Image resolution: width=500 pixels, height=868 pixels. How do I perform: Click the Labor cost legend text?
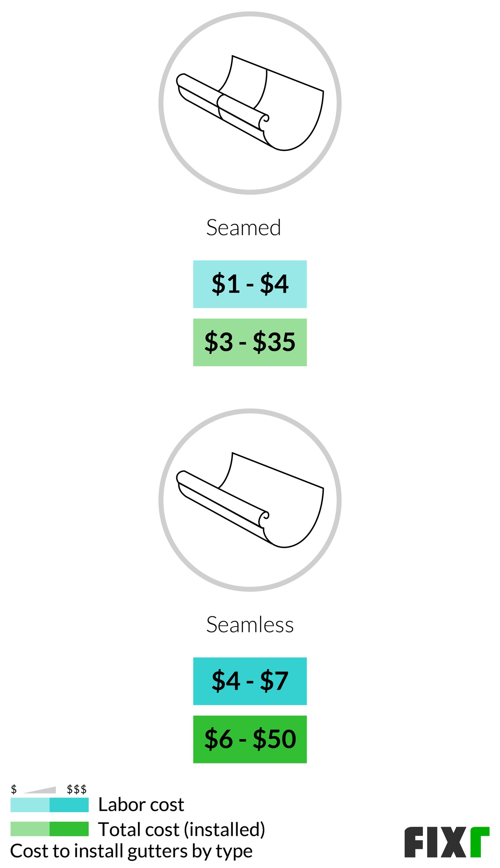(141, 805)
